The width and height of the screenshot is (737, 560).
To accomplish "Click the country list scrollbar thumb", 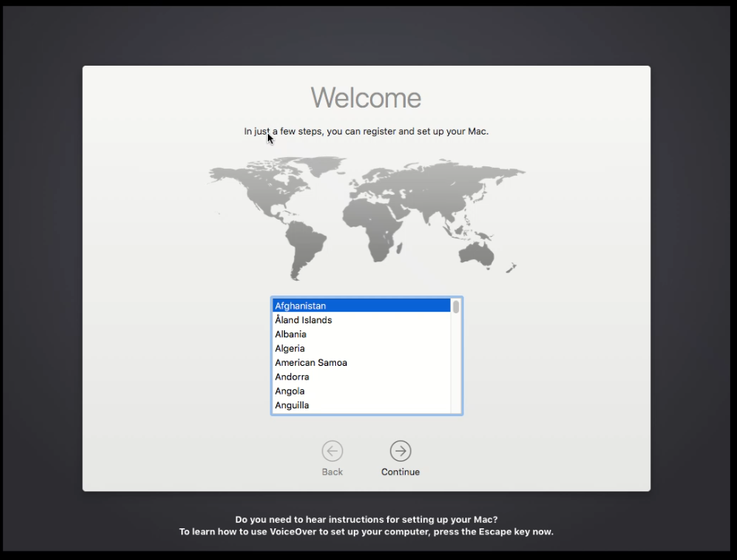I will coord(456,307).
